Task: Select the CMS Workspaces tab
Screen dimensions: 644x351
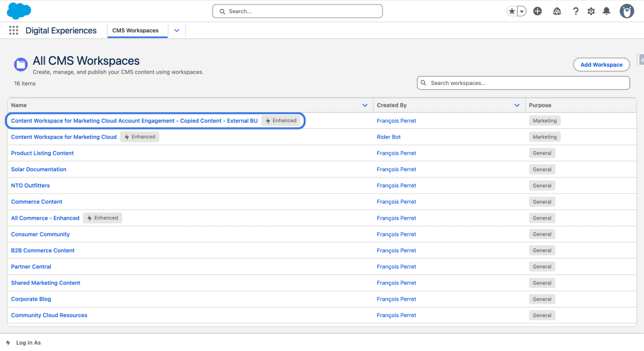Action: 135,30
